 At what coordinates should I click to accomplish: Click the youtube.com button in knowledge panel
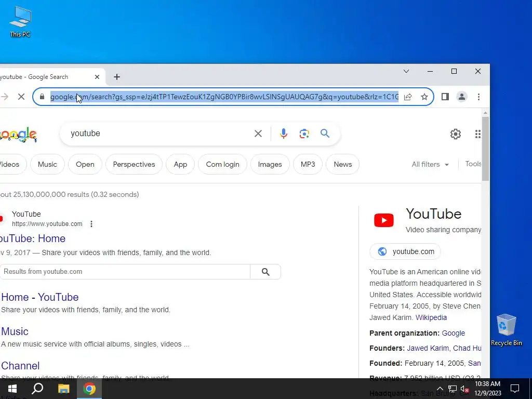(405, 251)
